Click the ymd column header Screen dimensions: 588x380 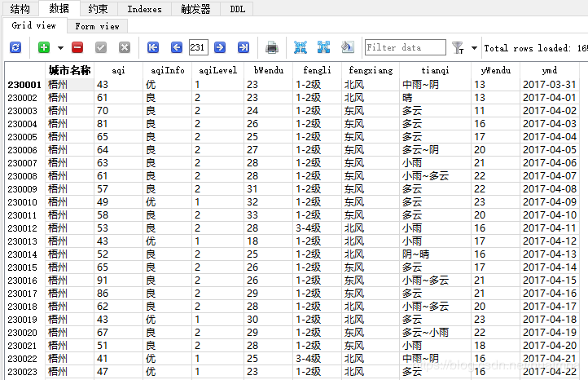click(550, 70)
